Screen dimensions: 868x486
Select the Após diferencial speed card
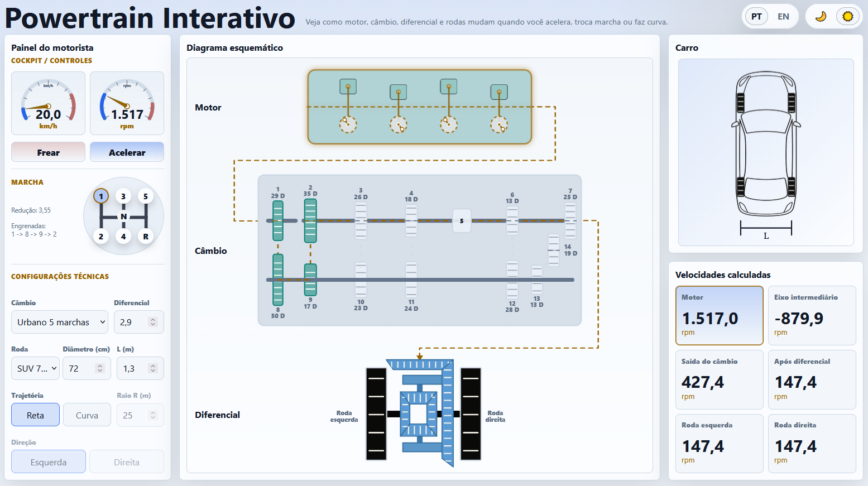pyautogui.click(x=812, y=379)
